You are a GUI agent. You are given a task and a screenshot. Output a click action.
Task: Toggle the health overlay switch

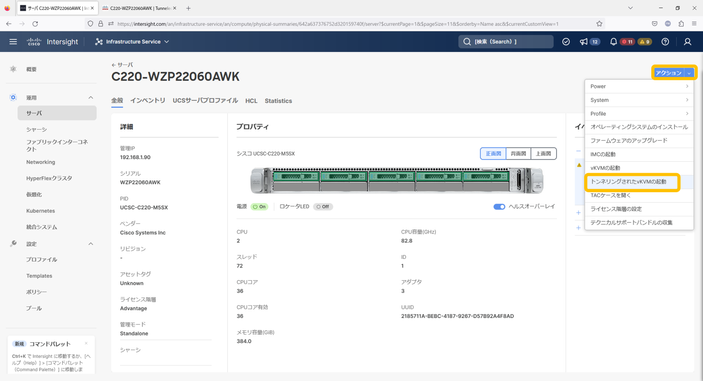pos(499,207)
